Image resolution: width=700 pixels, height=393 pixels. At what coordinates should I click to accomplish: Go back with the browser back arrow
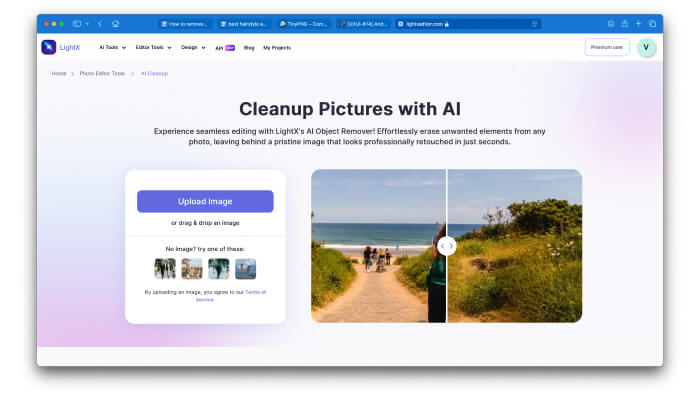100,24
